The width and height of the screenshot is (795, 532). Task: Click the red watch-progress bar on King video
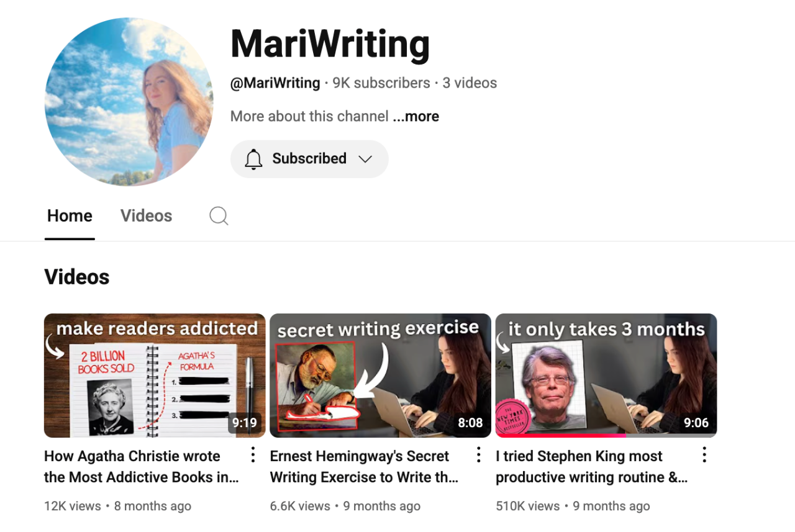(560, 436)
